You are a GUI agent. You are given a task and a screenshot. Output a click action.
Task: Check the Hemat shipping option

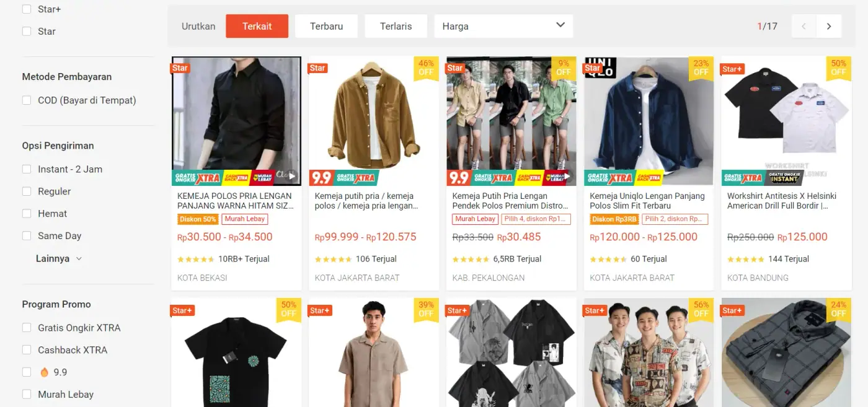point(27,214)
